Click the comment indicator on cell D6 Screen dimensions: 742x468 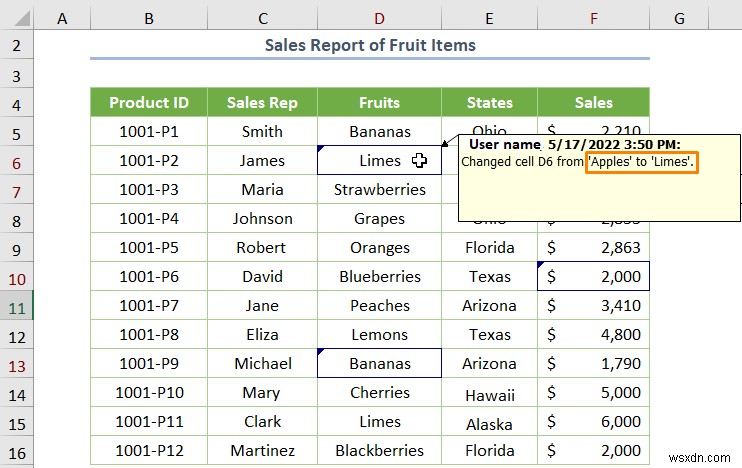click(322, 150)
